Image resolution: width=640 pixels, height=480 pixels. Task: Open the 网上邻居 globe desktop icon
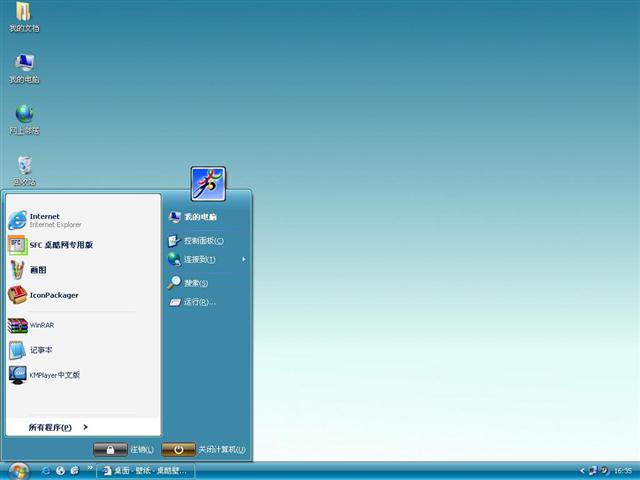24,120
